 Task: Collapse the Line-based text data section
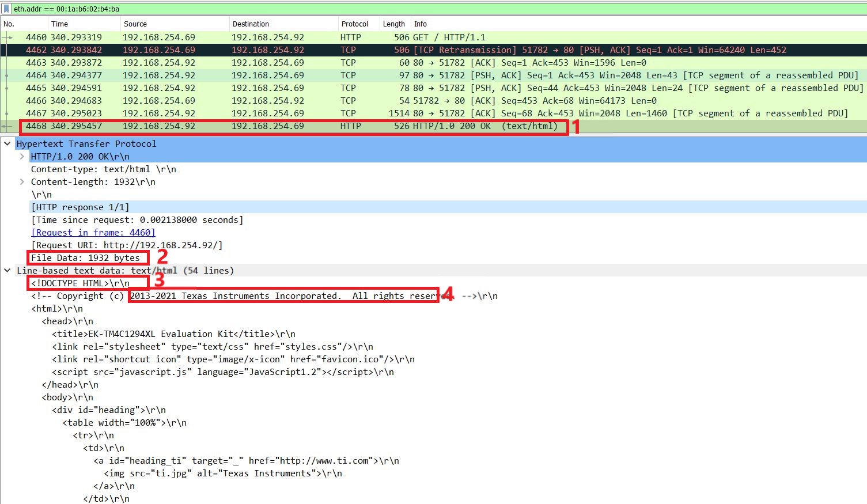click(7, 271)
